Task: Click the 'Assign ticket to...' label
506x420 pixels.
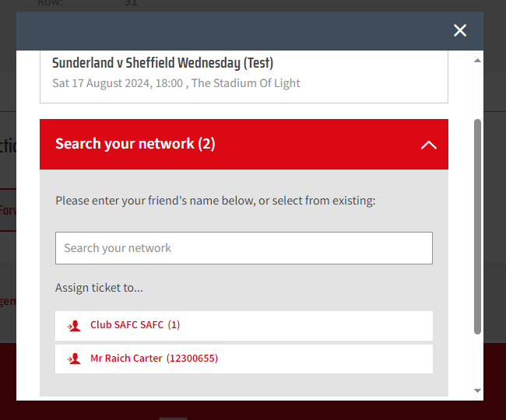Action: click(x=99, y=288)
